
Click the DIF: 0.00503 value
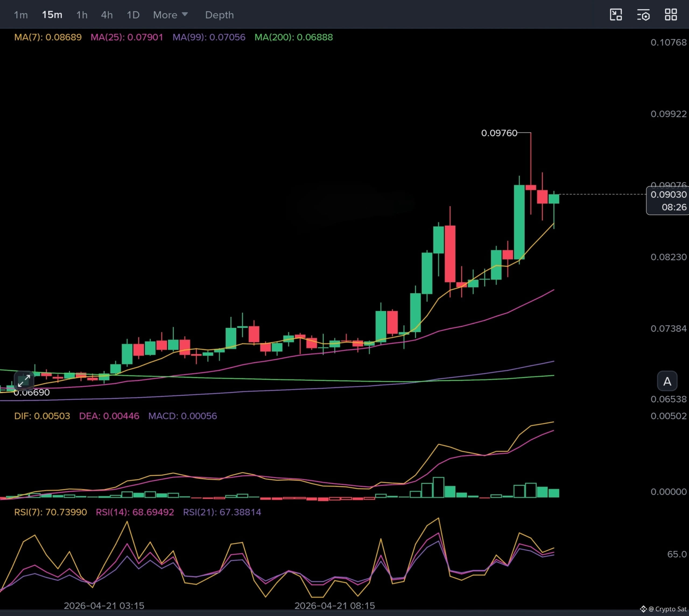pos(42,416)
